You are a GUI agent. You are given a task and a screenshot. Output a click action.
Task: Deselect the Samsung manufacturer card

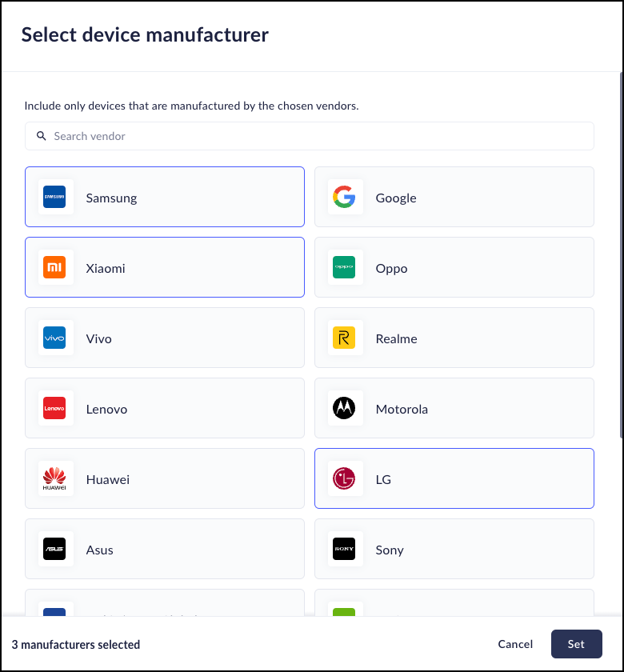pos(184,197)
